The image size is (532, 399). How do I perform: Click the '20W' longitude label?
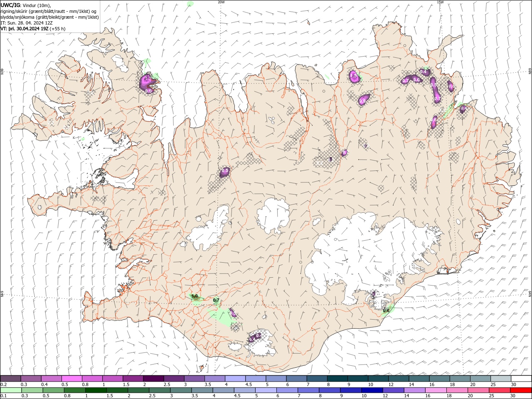[x=221, y=2]
